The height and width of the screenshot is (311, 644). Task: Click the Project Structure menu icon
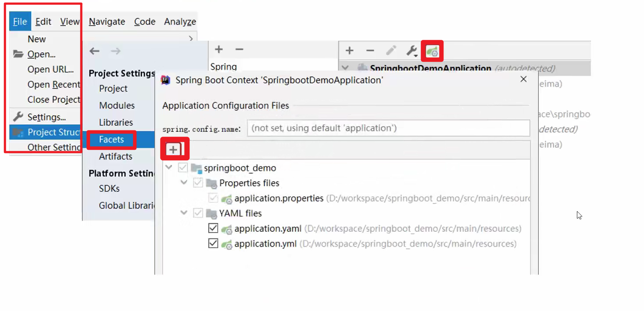[x=18, y=132]
